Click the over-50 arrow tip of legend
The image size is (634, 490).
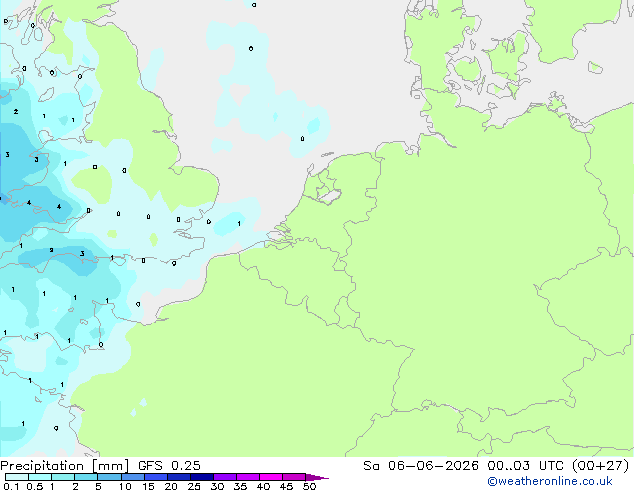317,477
